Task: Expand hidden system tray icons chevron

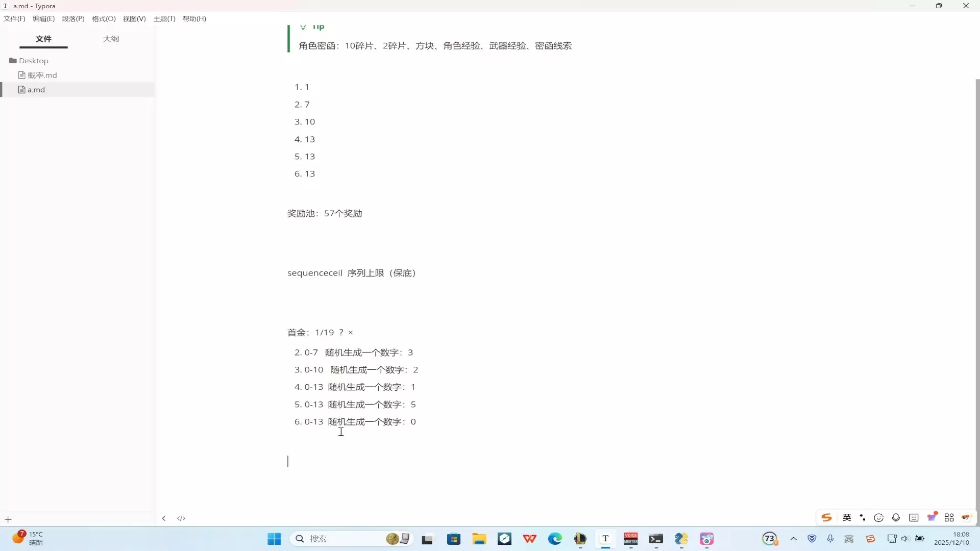Action: tap(793, 539)
